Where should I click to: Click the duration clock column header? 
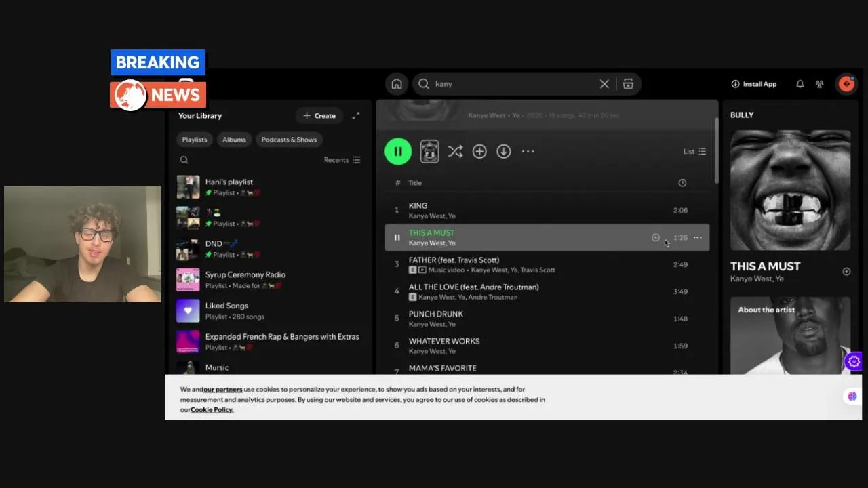click(x=682, y=183)
